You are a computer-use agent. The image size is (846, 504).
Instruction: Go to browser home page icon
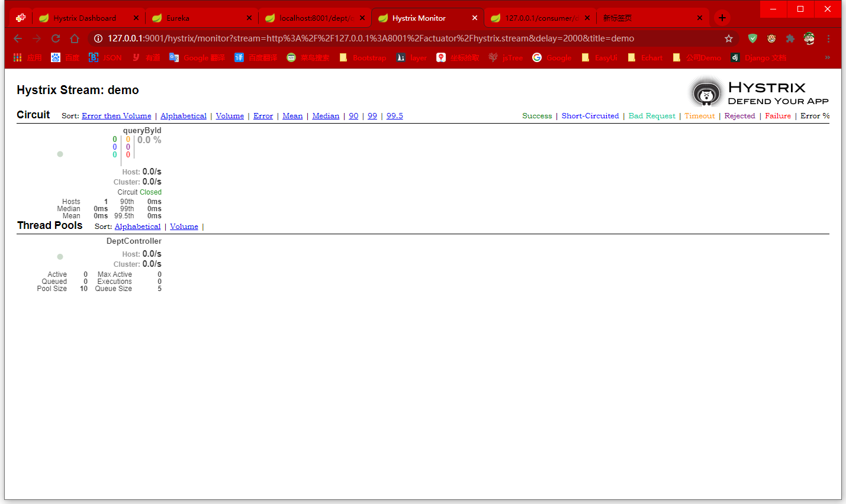[75, 38]
